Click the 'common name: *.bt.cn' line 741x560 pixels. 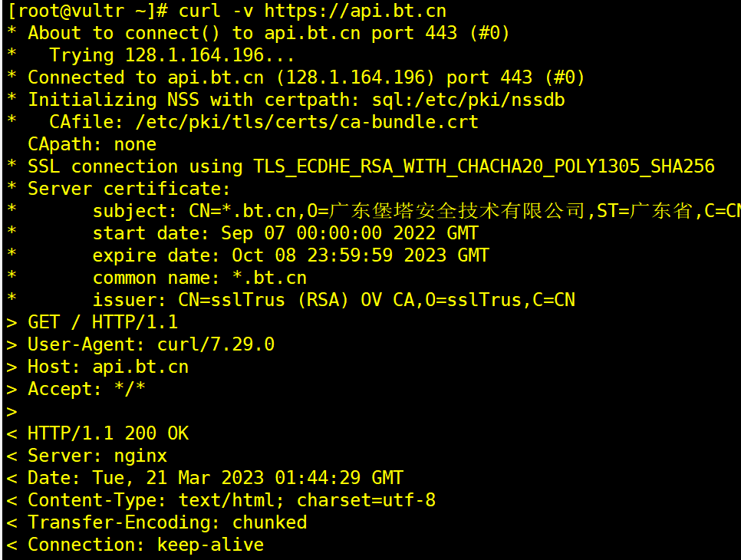point(199,278)
